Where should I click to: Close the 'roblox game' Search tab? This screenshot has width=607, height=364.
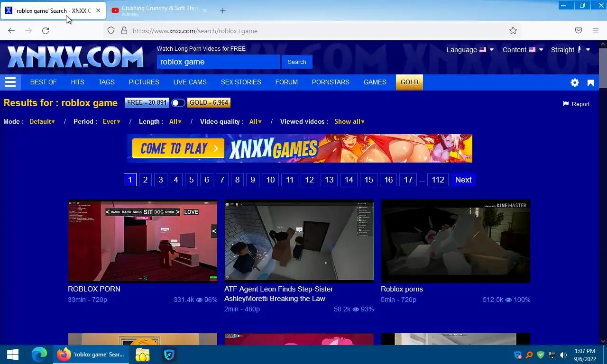click(x=98, y=10)
